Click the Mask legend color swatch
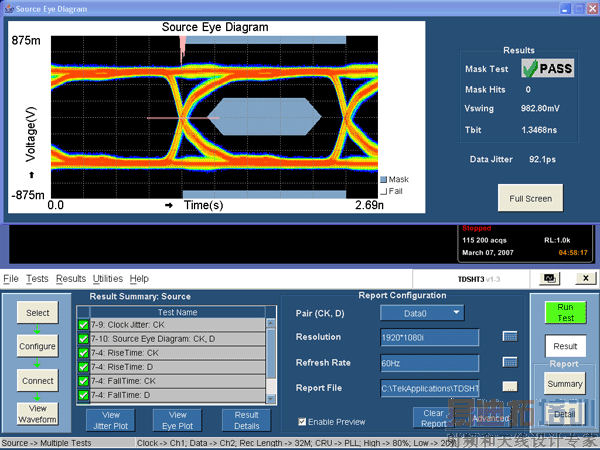This screenshot has height=450, width=600. pyautogui.click(x=383, y=179)
